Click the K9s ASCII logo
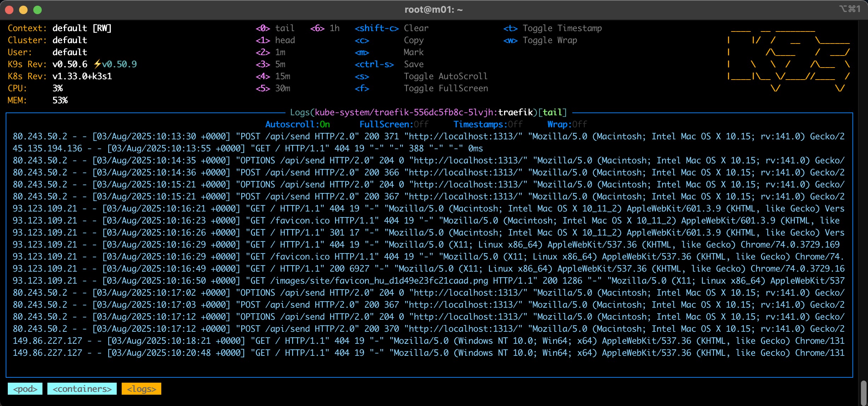Screen dimensions: 868x406 (788, 58)
